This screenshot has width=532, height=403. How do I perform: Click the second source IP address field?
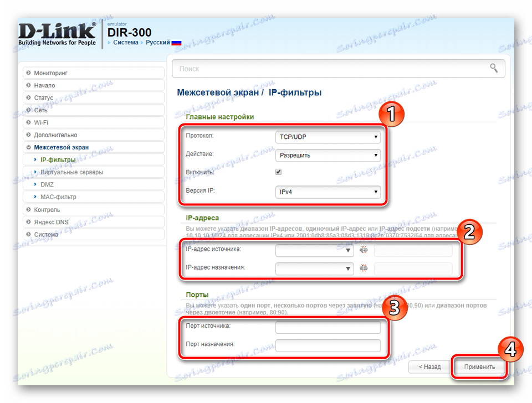413,250
